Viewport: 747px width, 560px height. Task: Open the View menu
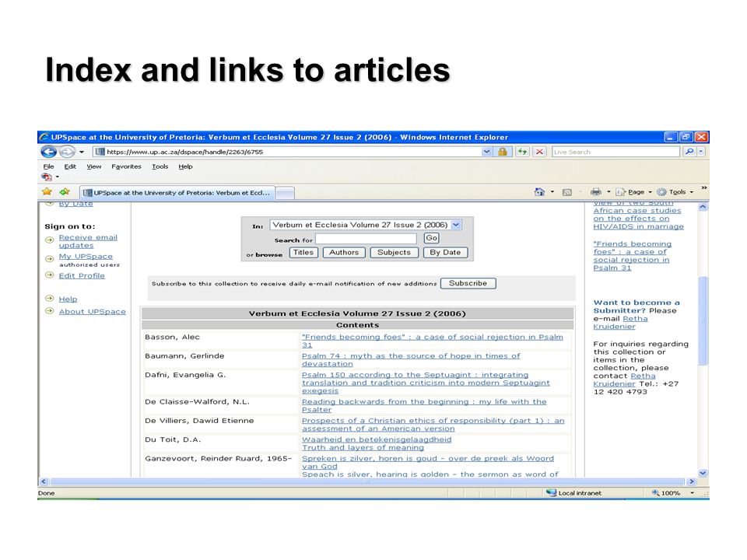(94, 166)
